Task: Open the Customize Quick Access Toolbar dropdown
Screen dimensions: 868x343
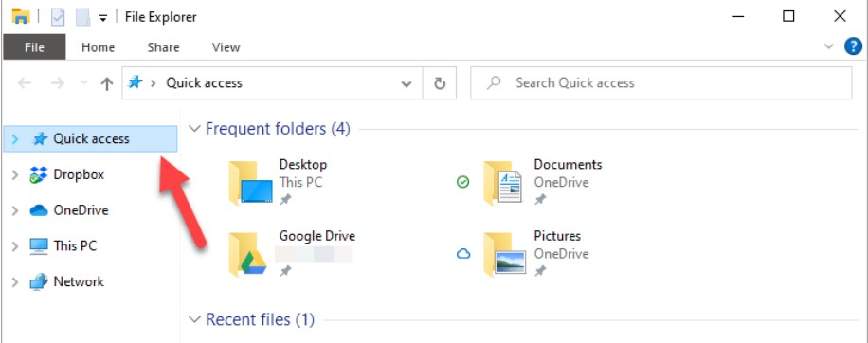Action: click(x=103, y=18)
